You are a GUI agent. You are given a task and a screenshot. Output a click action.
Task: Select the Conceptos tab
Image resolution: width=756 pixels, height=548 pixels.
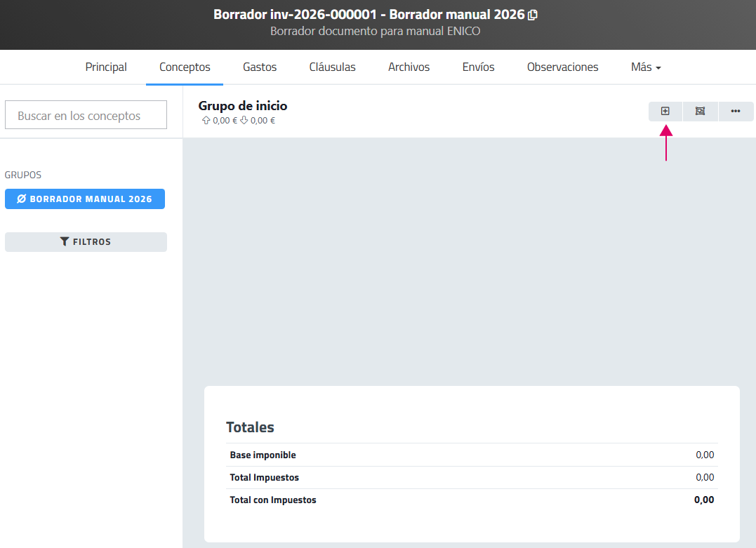tap(185, 67)
